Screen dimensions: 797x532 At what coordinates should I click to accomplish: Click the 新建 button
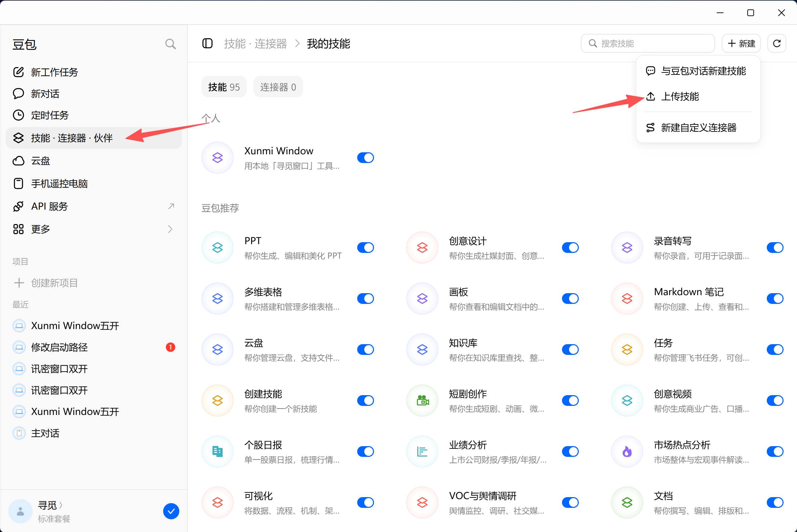741,43
